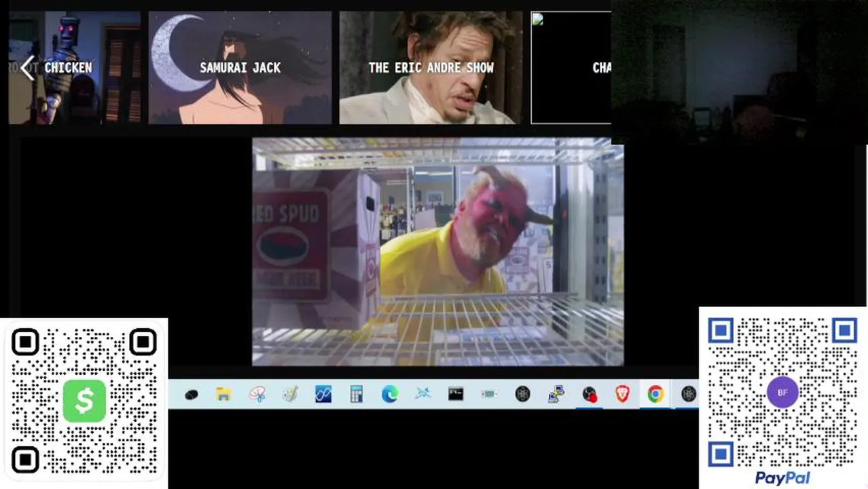
Task: Click the PayPal QR code
Action: pos(782,392)
